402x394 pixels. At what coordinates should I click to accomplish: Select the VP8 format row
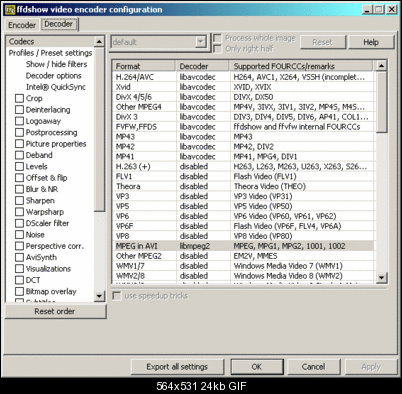click(243, 236)
